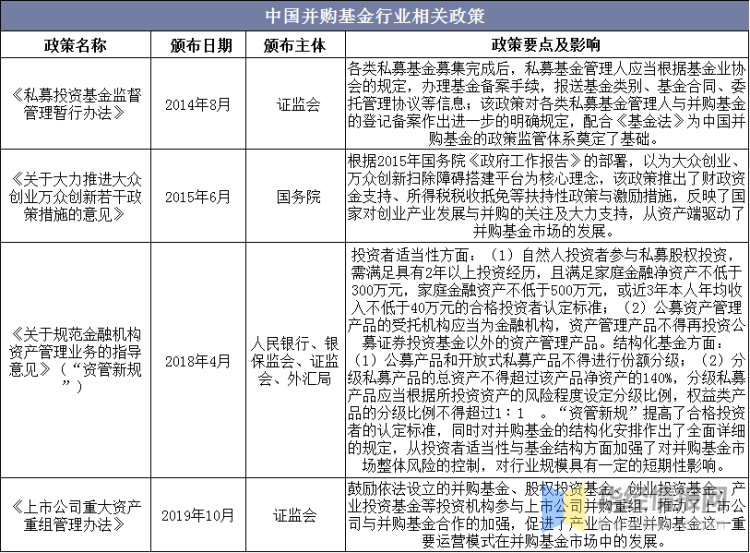Viewport: 750px width, 553px height.
Task: Select the 颁布主体 column header
Action: tap(295, 45)
